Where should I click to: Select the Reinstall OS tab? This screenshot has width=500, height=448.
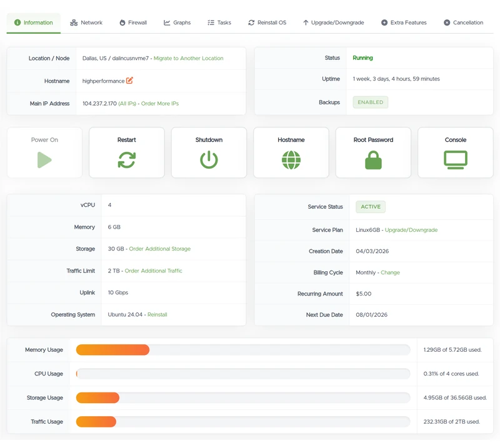click(267, 22)
